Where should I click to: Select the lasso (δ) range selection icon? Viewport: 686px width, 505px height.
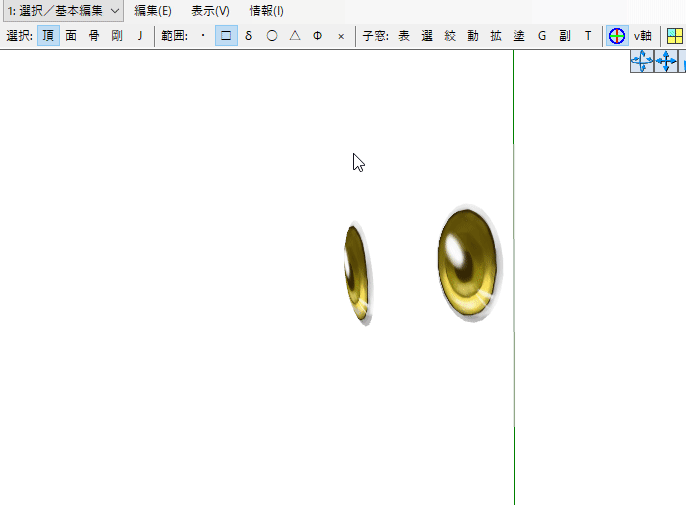[x=249, y=36]
